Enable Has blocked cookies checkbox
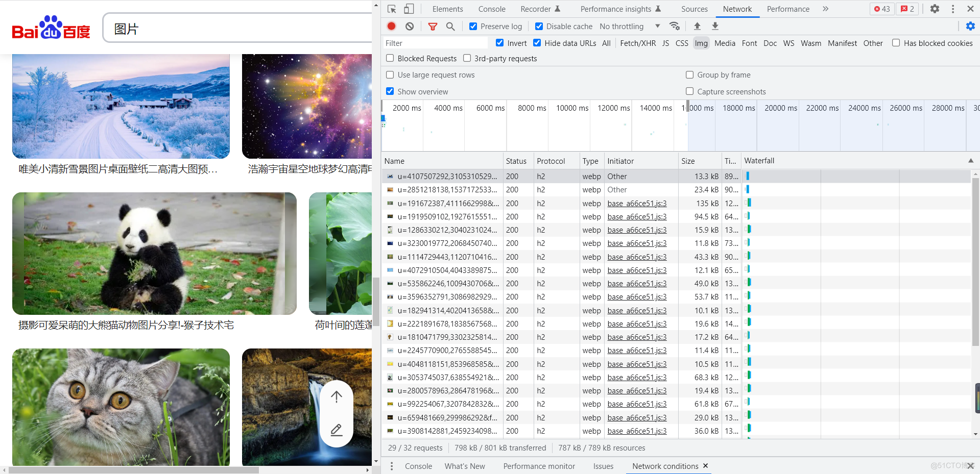The width and height of the screenshot is (980, 474). [x=896, y=43]
